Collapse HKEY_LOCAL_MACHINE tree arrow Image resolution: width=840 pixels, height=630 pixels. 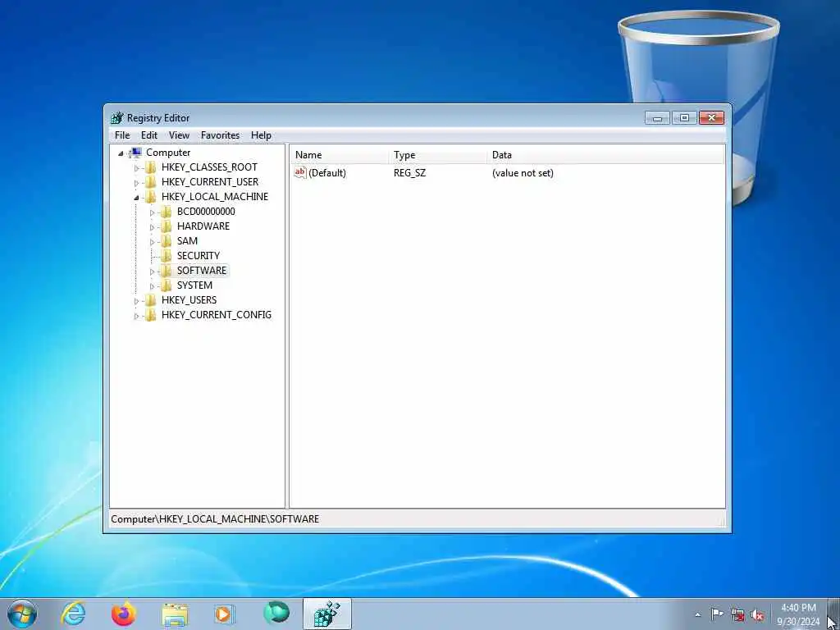136,198
